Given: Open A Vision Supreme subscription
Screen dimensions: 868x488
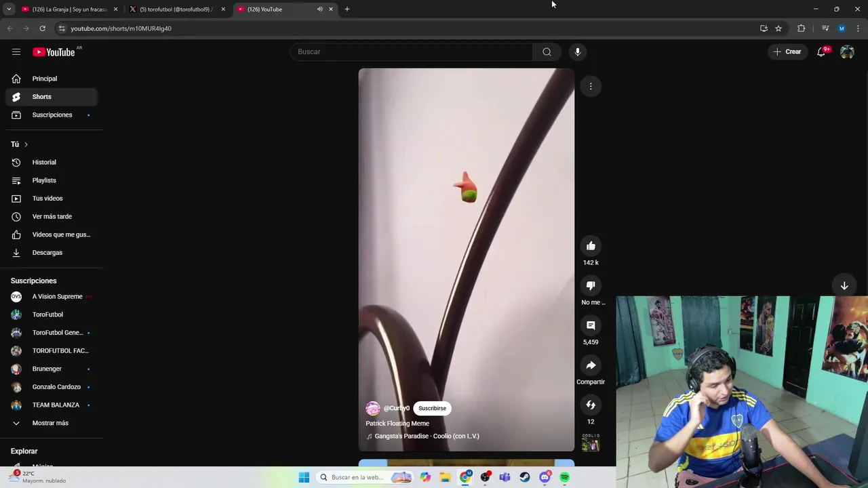Looking at the screenshot, I should point(52,296).
